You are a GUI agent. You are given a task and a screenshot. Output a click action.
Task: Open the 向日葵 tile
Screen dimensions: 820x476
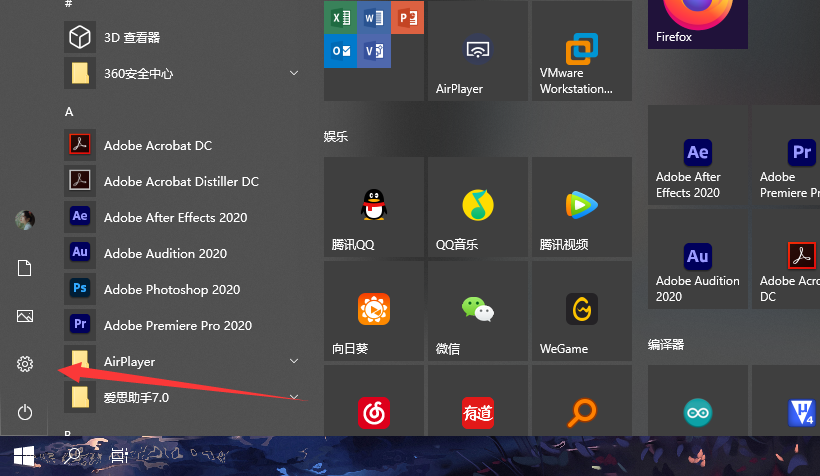[x=373, y=312]
